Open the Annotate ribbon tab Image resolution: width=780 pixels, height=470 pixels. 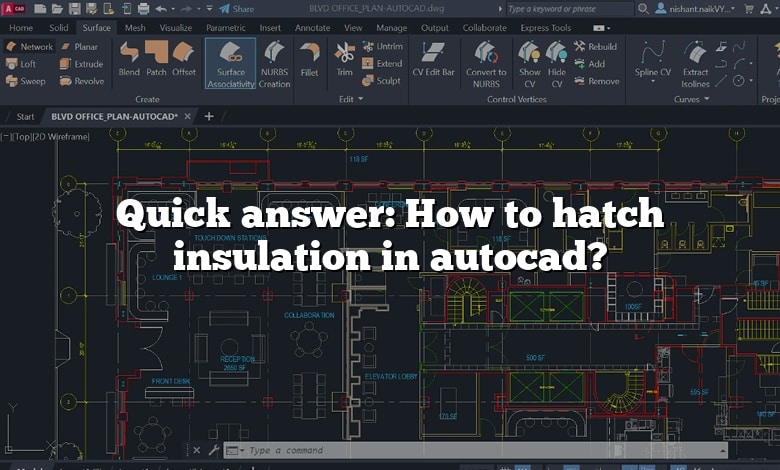(x=312, y=28)
